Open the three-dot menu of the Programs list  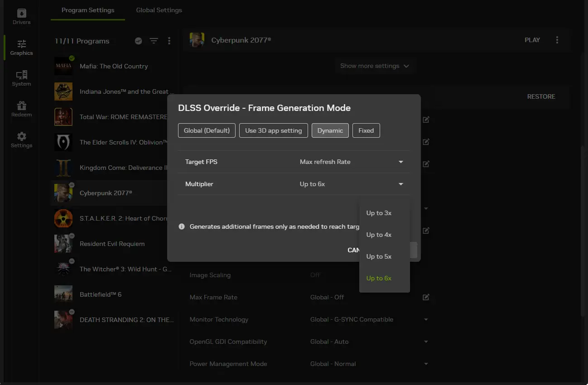[169, 41]
